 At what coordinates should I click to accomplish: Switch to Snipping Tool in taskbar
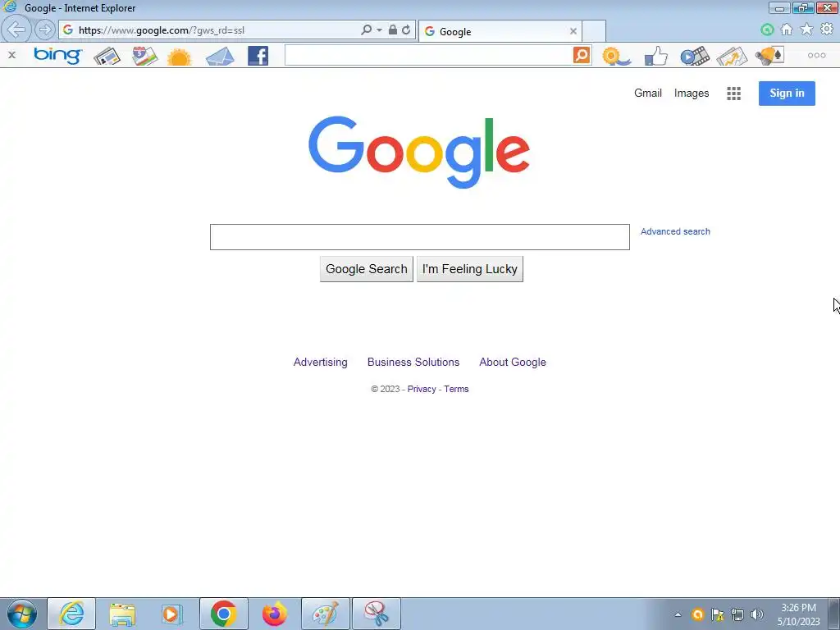pyautogui.click(x=376, y=614)
